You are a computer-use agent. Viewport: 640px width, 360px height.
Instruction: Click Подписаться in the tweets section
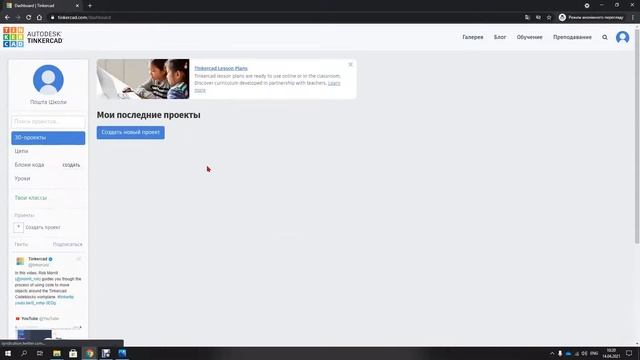coord(67,244)
